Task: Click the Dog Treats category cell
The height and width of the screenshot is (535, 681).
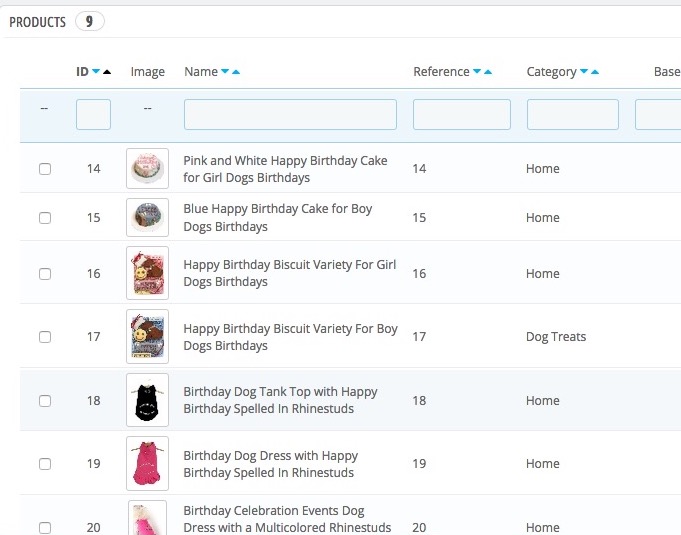Action: (556, 337)
